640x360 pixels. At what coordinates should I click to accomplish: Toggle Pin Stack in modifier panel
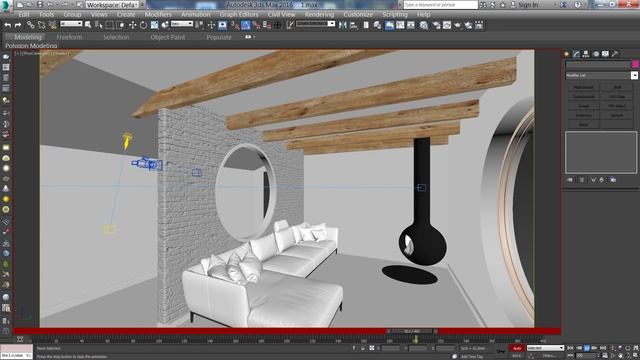pos(570,180)
